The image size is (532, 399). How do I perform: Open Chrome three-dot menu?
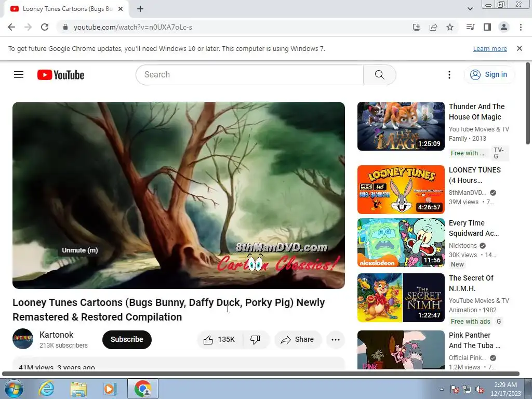521,27
